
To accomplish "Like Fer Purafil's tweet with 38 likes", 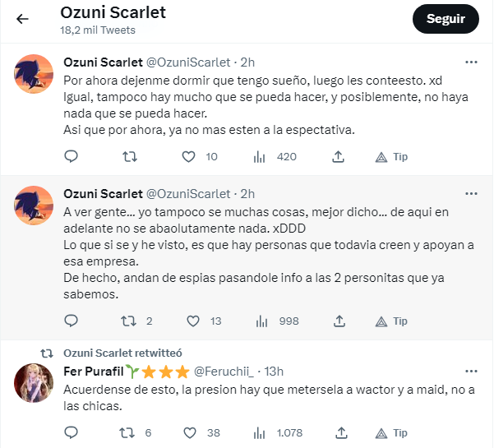I will pos(188,432).
